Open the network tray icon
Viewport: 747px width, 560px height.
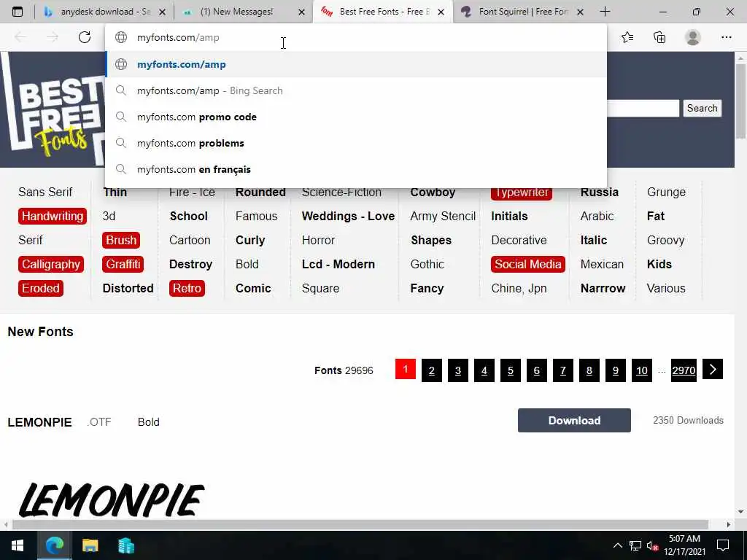point(635,545)
